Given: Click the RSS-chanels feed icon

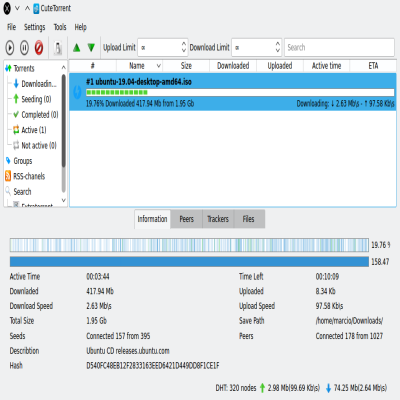Looking at the screenshot, I should tap(8, 176).
